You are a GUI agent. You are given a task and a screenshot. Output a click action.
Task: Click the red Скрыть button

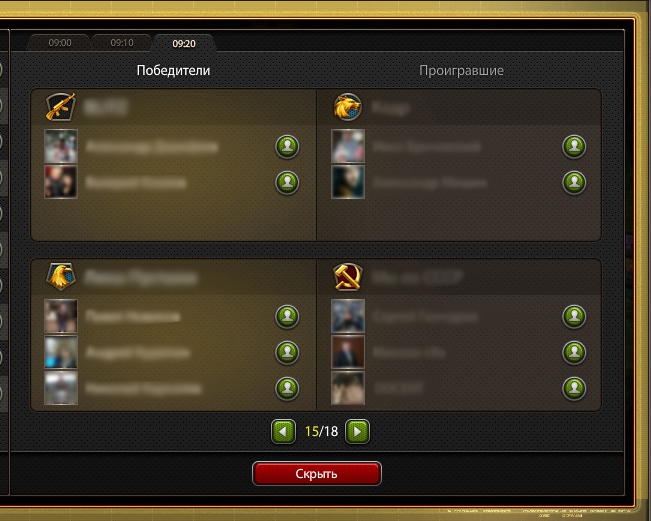[x=316, y=474]
